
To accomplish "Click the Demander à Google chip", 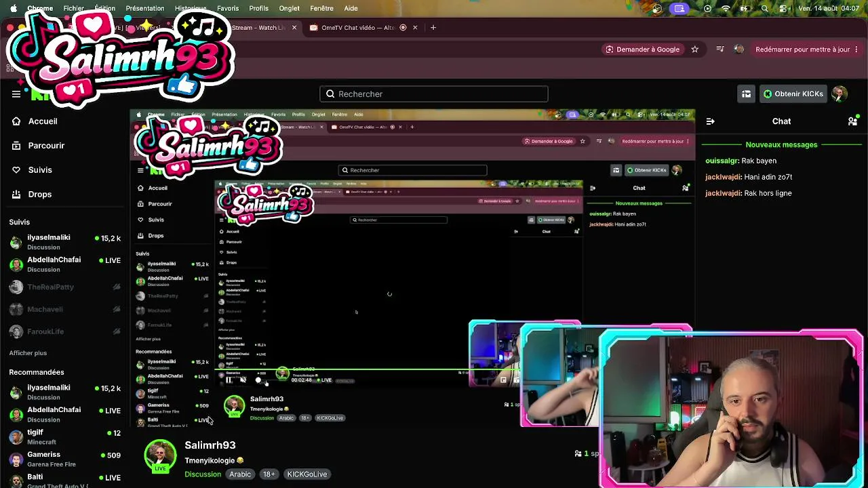I will click(x=643, y=49).
